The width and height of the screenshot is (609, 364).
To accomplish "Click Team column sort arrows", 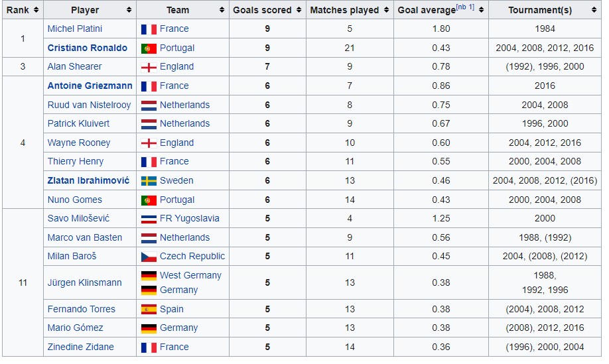I will (x=222, y=10).
